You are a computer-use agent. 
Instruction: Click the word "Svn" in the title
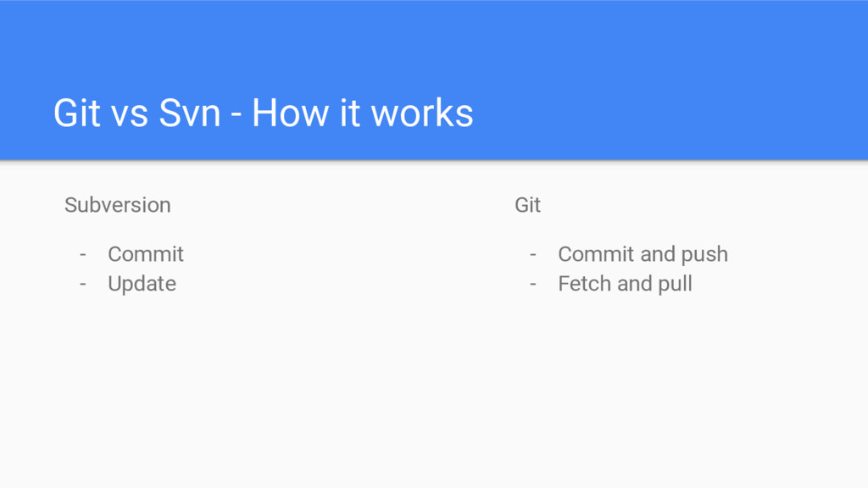(190, 114)
